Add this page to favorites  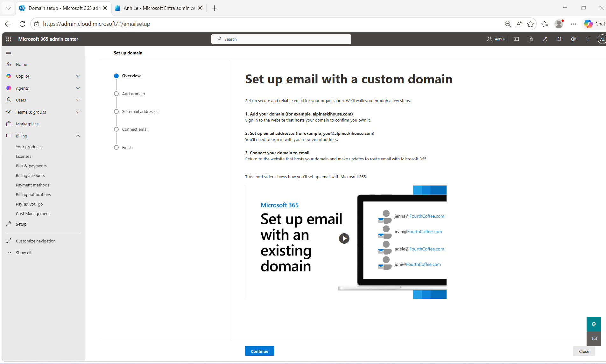530,24
